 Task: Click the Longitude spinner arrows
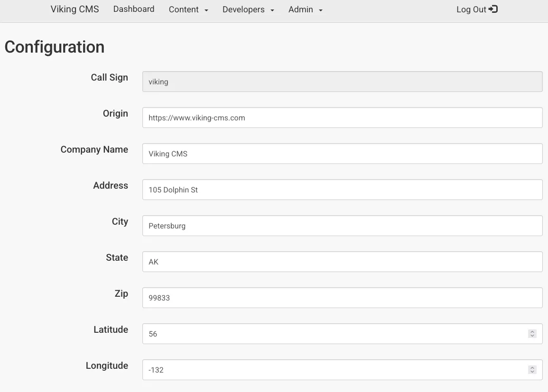click(x=532, y=370)
